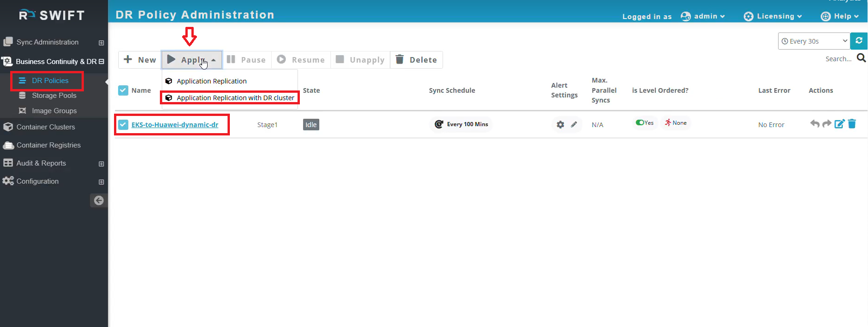
Task: Open the admin user menu
Action: coord(703,16)
